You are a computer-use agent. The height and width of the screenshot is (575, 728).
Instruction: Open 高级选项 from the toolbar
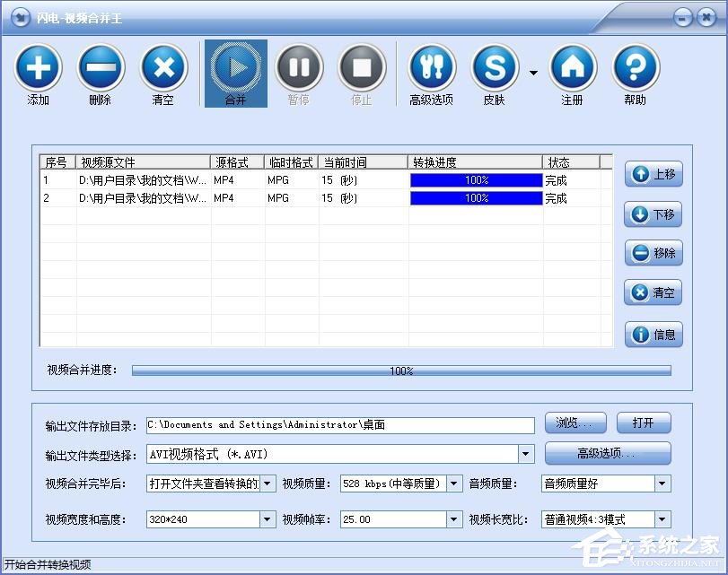(432, 67)
